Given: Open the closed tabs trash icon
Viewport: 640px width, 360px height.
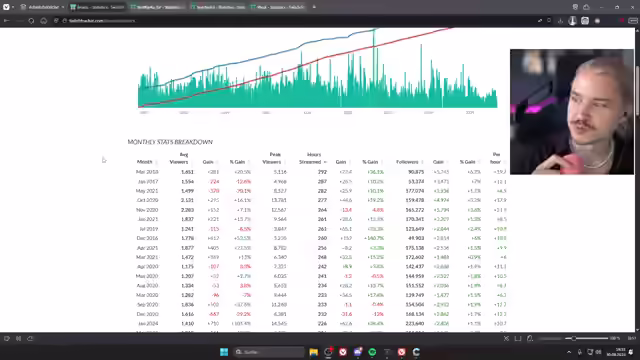Looking at the screenshot, I should [x=575, y=7].
